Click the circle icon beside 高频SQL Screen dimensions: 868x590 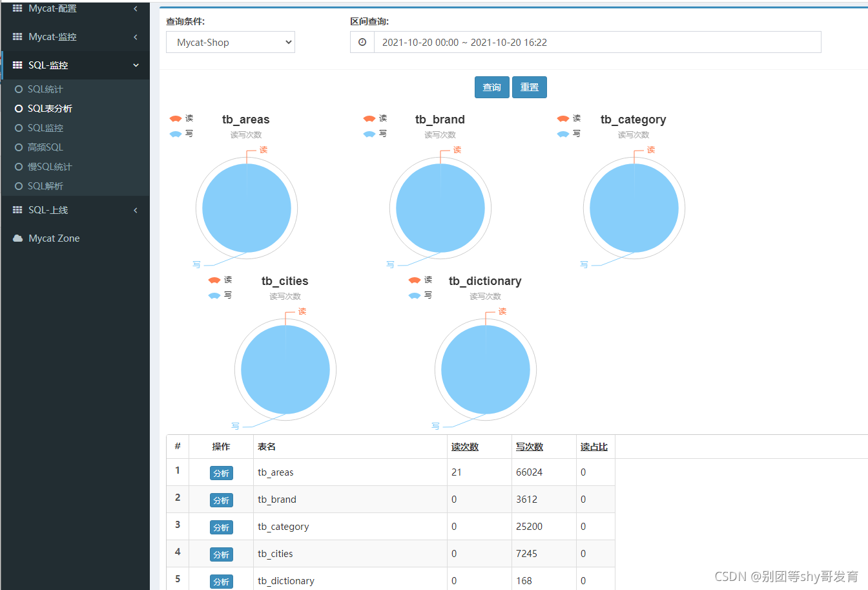pos(19,147)
